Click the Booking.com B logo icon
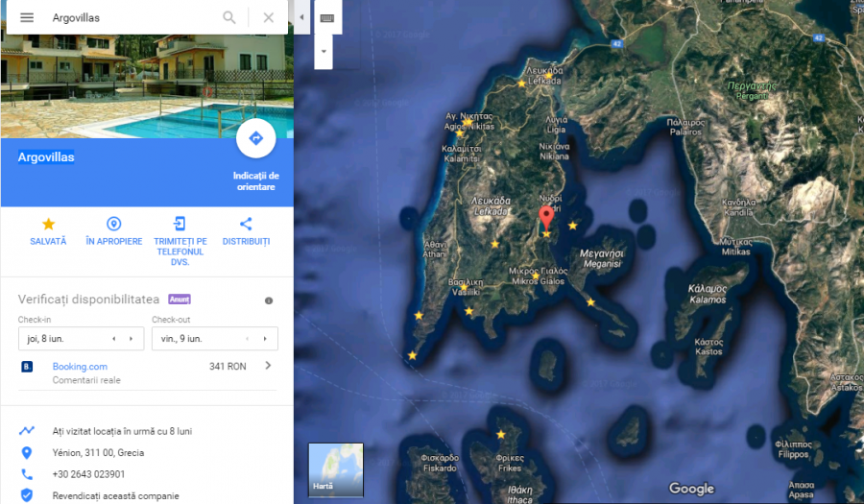The height and width of the screenshot is (504, 864). 27,367
